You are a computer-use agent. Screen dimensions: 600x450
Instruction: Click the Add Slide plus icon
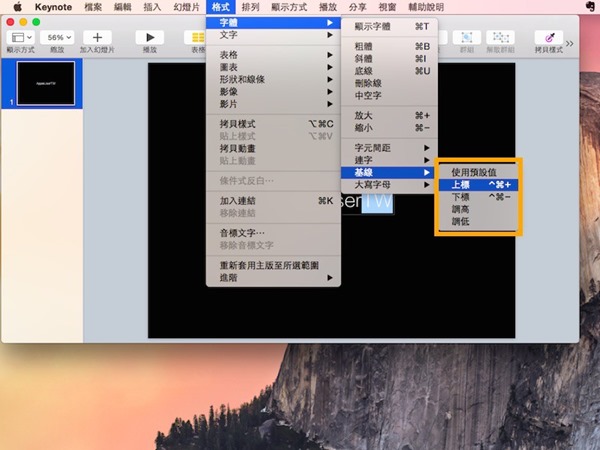click(97, 37)
